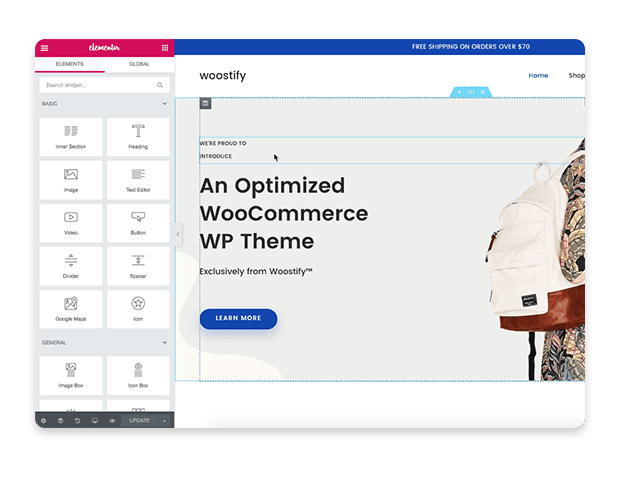This screenshot has height=480, width=620.
Task: Select the Google Maps widget
Action: pyautogui.click(x=71, y=309)
